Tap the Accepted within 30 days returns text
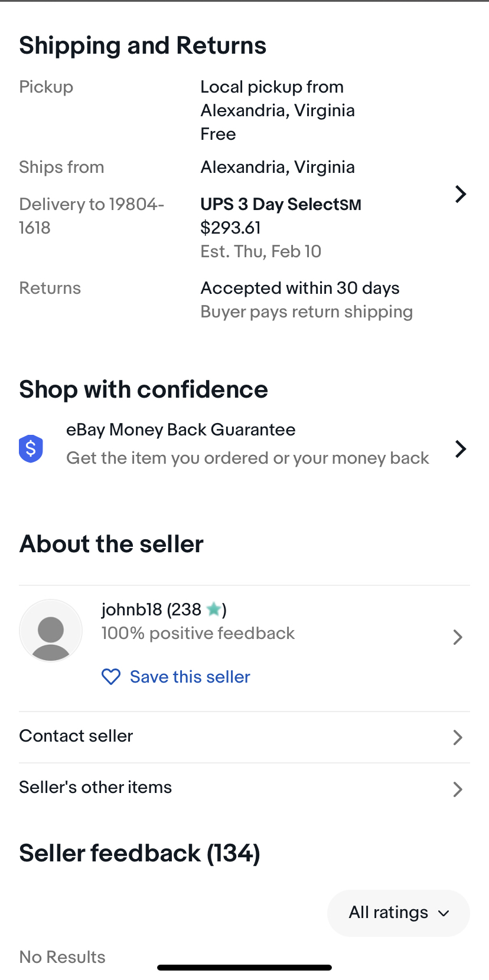489x980 pixels. pyautogui.click(x=300, y=288)
